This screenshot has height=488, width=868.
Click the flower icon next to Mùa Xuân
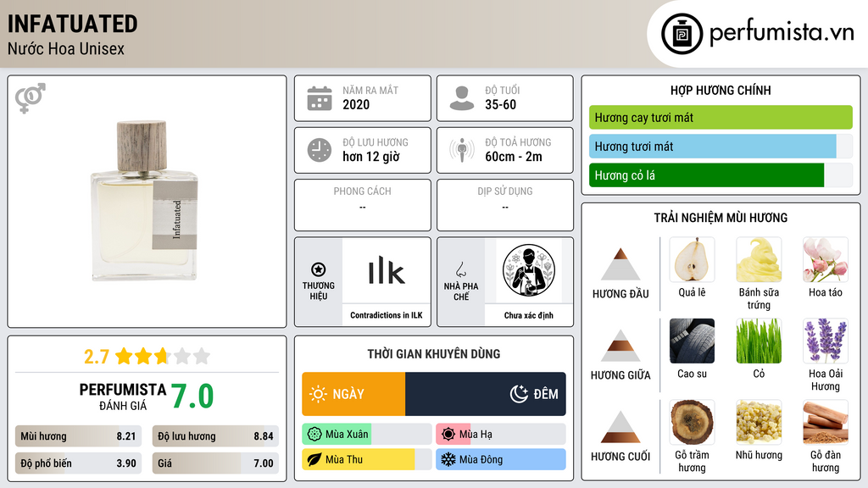(x=314, y=435)
